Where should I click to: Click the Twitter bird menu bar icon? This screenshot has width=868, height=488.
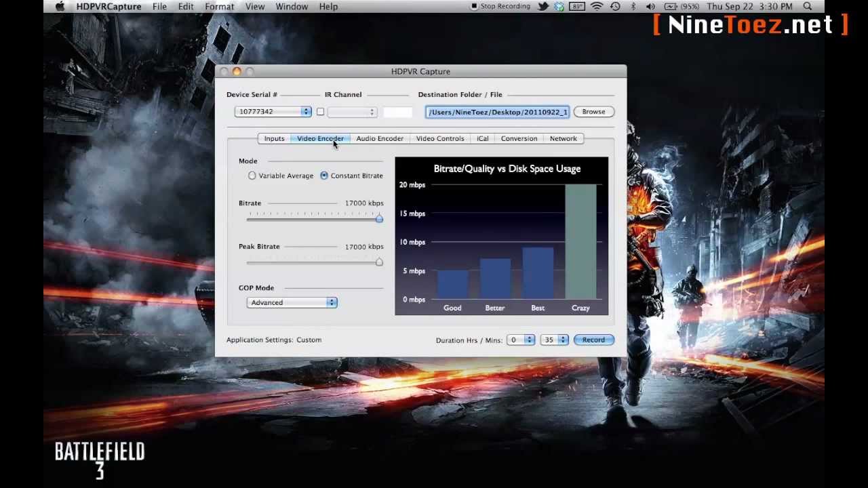pos(543,6)
